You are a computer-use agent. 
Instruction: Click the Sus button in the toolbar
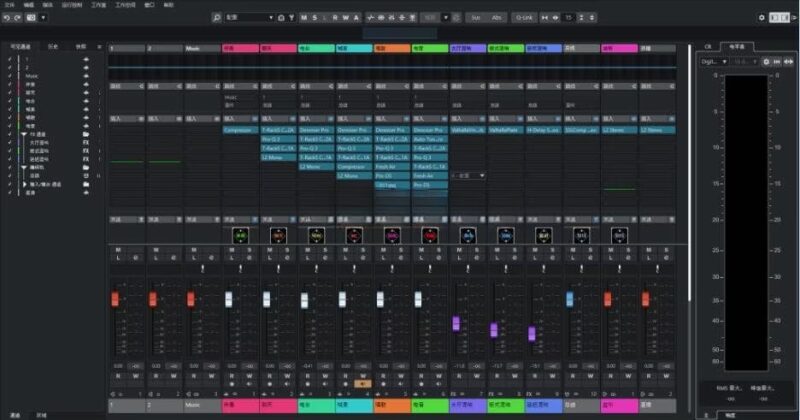(476, 17)
